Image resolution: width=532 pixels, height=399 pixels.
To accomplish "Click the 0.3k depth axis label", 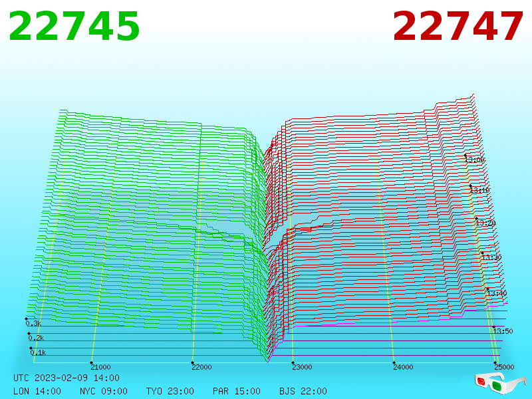I will point(34,323).
